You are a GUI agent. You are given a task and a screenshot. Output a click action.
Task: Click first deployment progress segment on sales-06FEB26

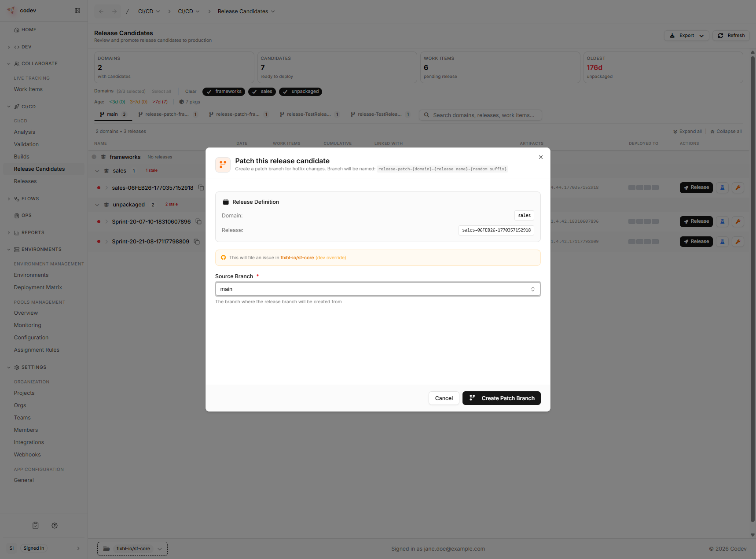631,188
